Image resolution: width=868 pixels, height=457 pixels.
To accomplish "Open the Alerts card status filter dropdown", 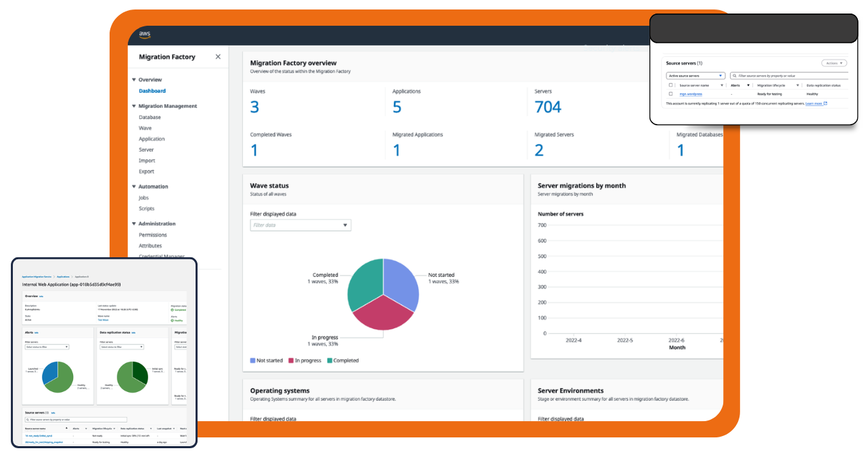I will click(47, 347).
